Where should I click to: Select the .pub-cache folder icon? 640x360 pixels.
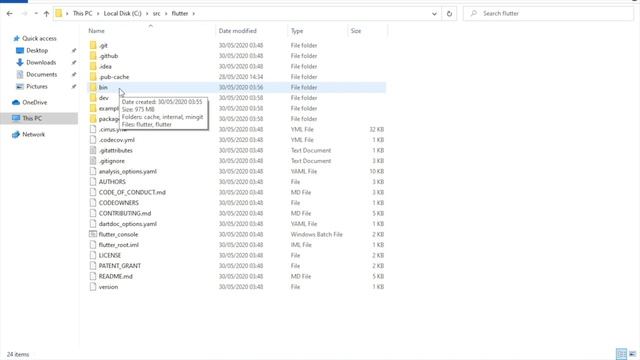pos(93,77)
